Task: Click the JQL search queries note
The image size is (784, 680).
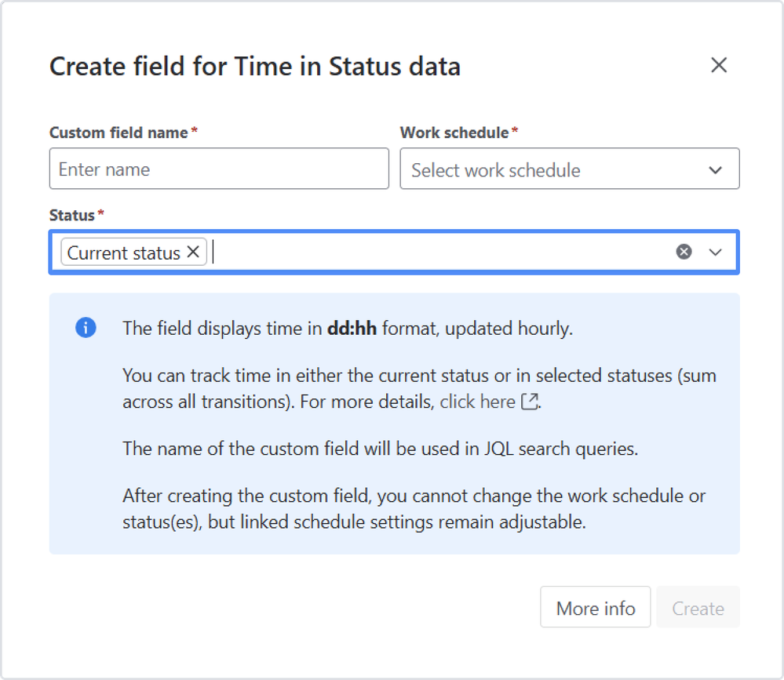Action: click(x=380, y=449)
